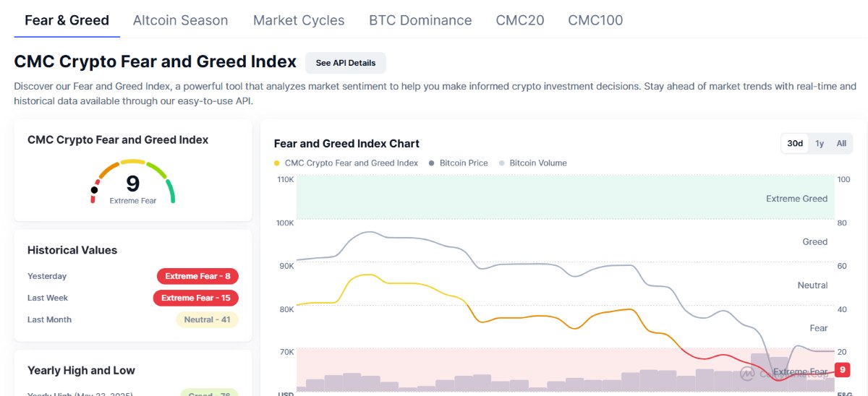The height and width of the screenshot is (396, 868).
Task: Click the Extreme Fear - 8 yesterday badge
Action: pos(197,276)
